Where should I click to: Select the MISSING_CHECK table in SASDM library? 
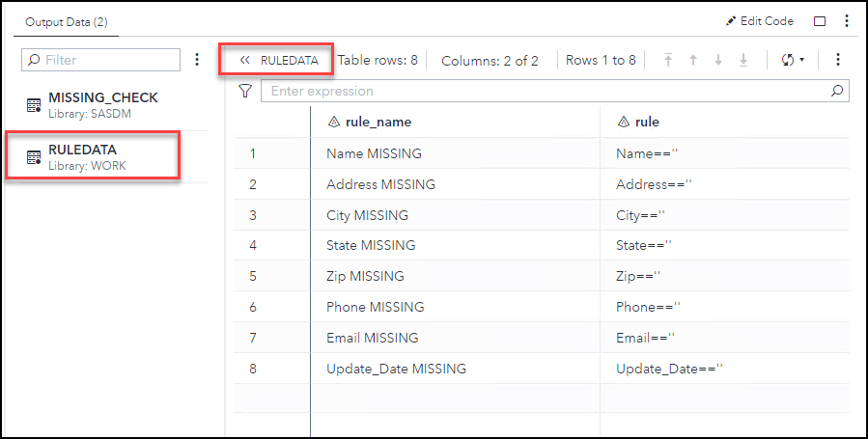click(x=102, y=105)
